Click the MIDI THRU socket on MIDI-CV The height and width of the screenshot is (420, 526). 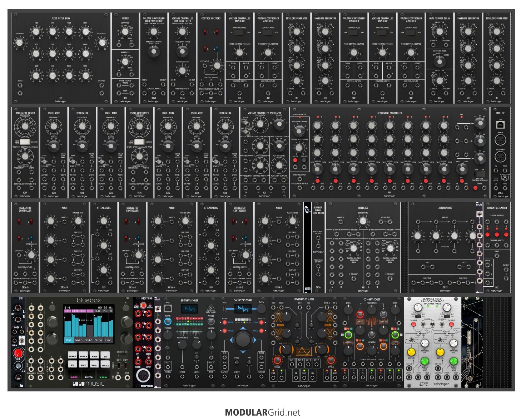(x=500, y=156)
